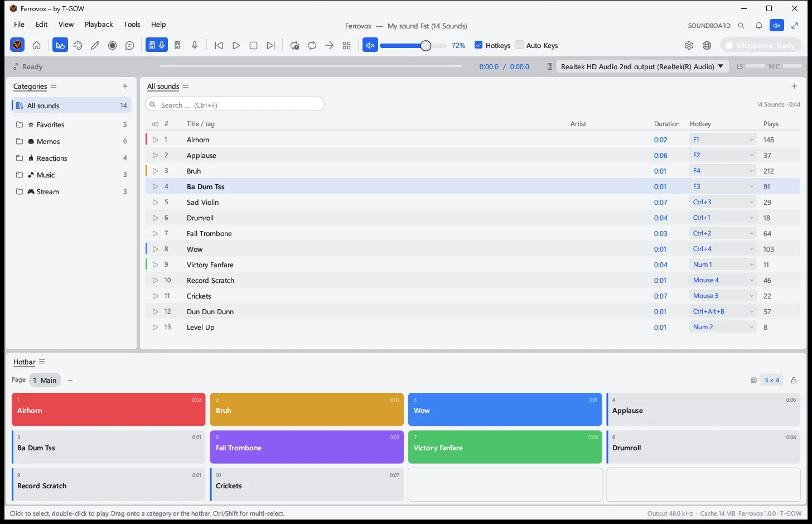
Task: Open the 3 × 4 hotbar grid size selector
Action: pos(772,380)
